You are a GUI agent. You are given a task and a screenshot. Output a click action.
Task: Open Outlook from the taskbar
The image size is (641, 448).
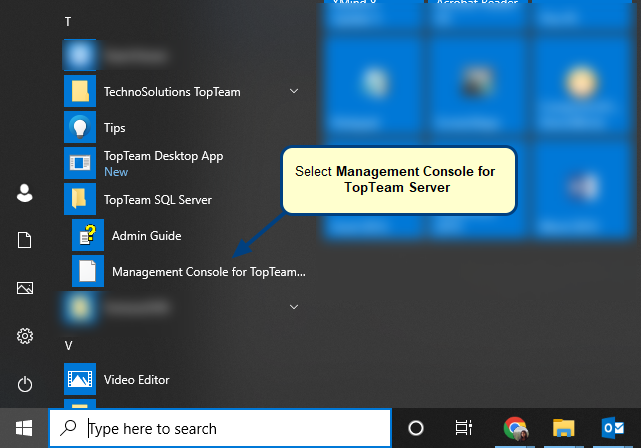point(612,428)
